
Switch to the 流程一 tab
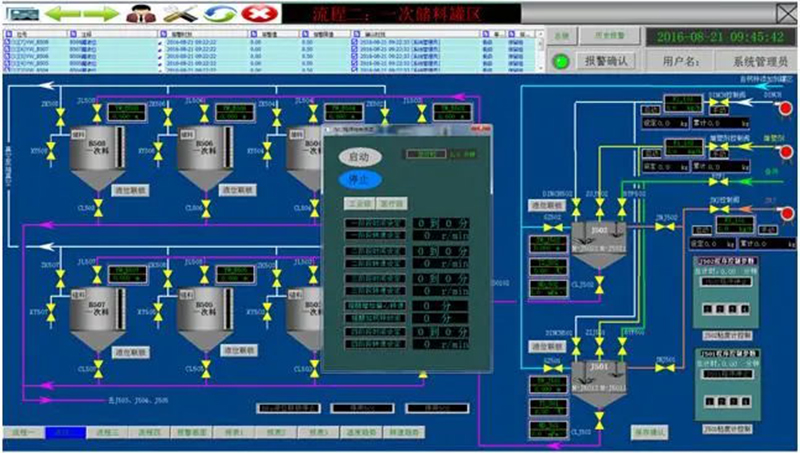point(22,432)
